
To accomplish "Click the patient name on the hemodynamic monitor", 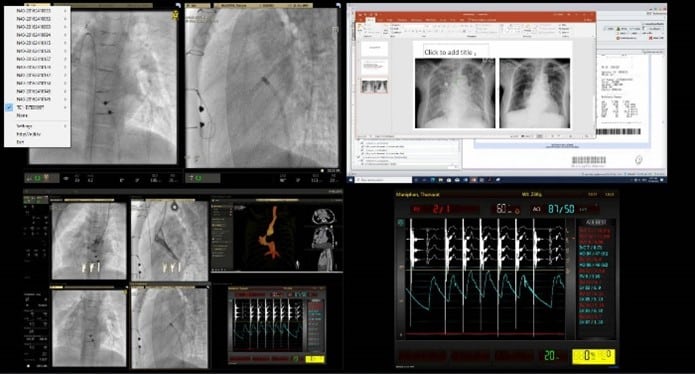I will pos(418,194).
